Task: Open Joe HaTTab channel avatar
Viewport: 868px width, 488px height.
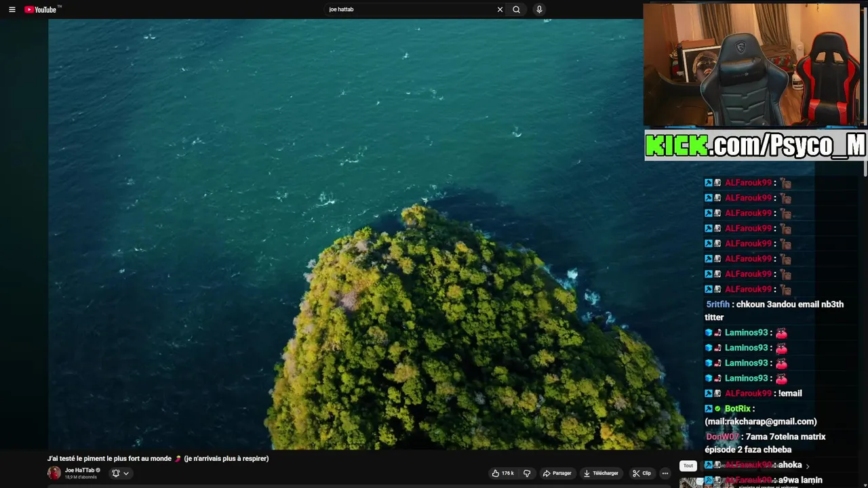Action: pos(54,473)
